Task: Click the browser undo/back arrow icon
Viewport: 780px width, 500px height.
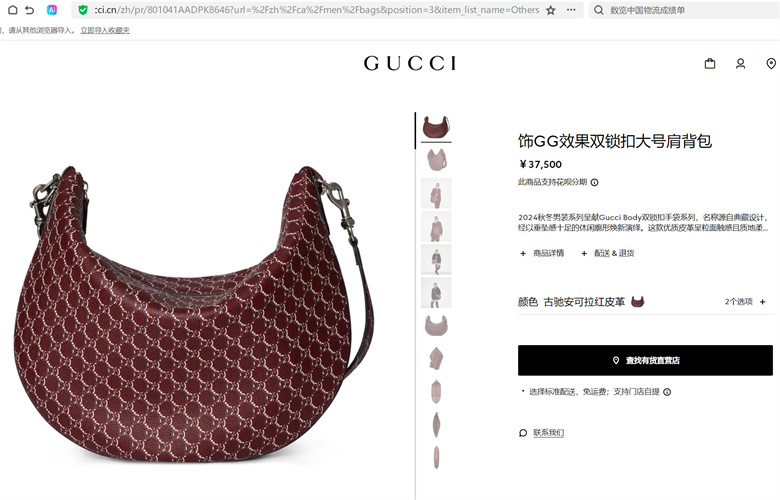Action: [30, 10]
